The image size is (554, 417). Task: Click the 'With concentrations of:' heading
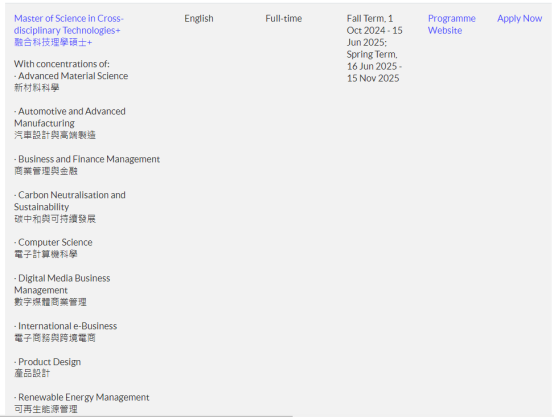pos(62,64)
